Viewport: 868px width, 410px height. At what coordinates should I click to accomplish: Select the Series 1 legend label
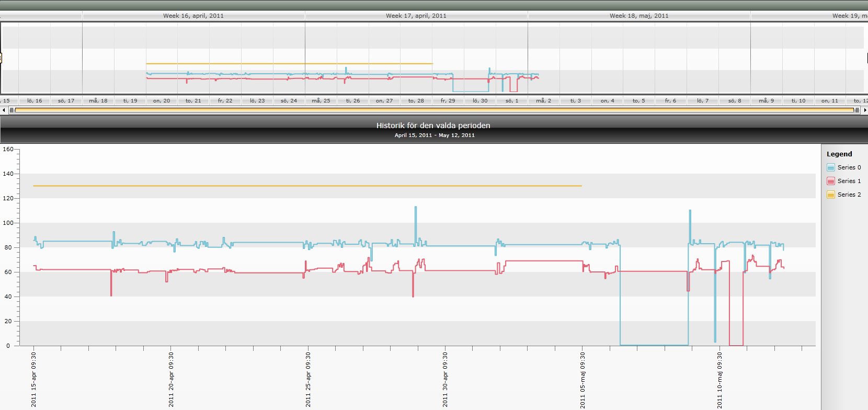tap(849, 181)
